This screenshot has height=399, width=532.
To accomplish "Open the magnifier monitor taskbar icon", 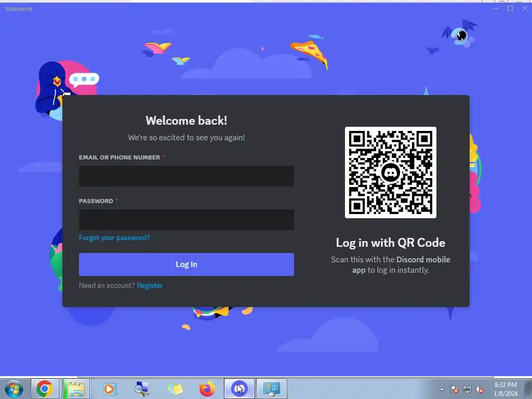I will point(142,389).
